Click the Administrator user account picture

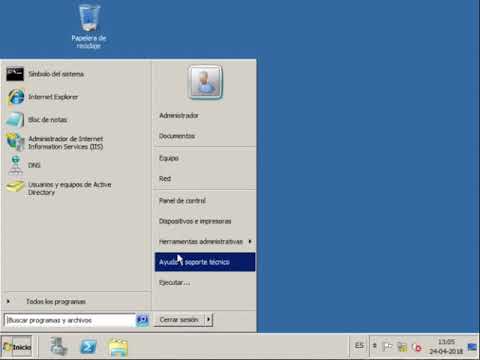(205, 82)
